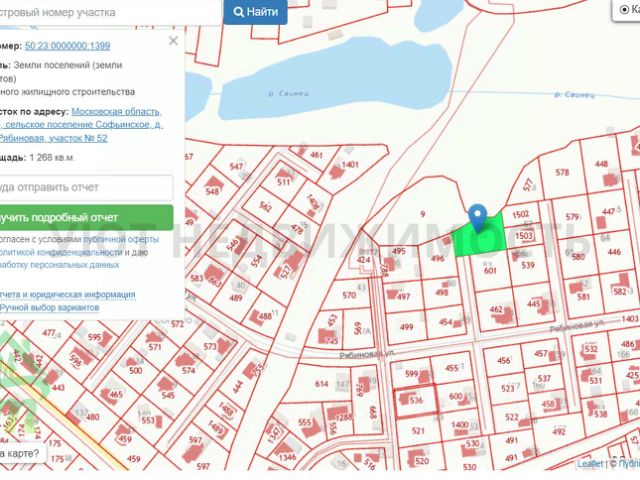This screenshot has width=640, height=480.
Task: Select parcel 601 on the map
Action: click(x=490, y=270)
